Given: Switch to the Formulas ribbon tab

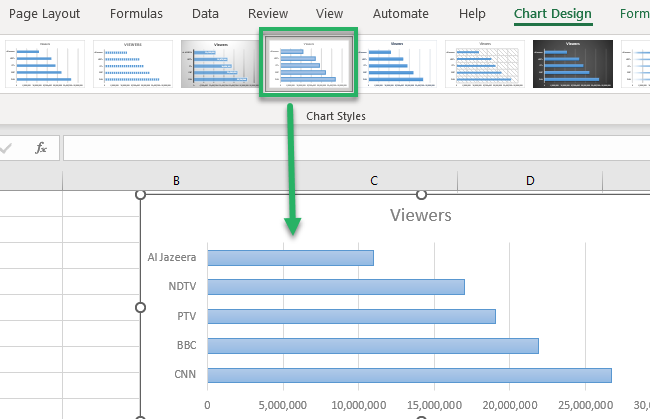Looking at the screenshot, I should [x=136, y=14].
